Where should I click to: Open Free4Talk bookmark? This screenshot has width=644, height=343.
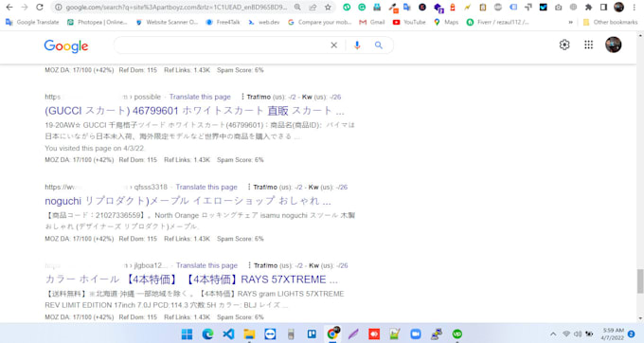pos(223,22)
